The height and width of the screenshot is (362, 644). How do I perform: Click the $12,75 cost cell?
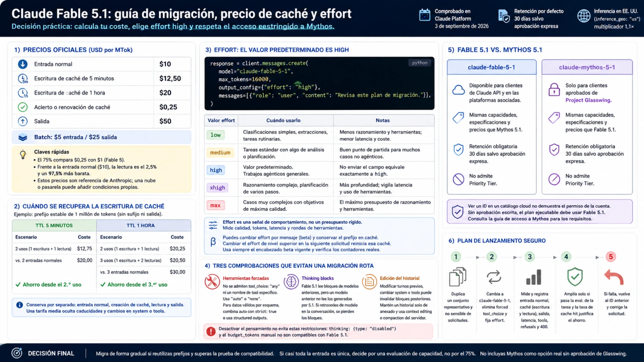pos(84,249)
